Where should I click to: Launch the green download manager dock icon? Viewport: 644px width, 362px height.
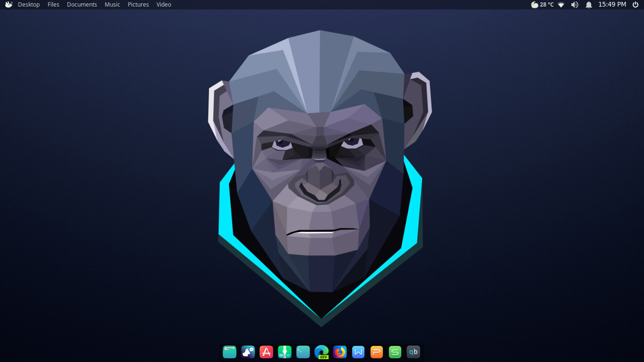pyautogui.click(x=285, y=352)
